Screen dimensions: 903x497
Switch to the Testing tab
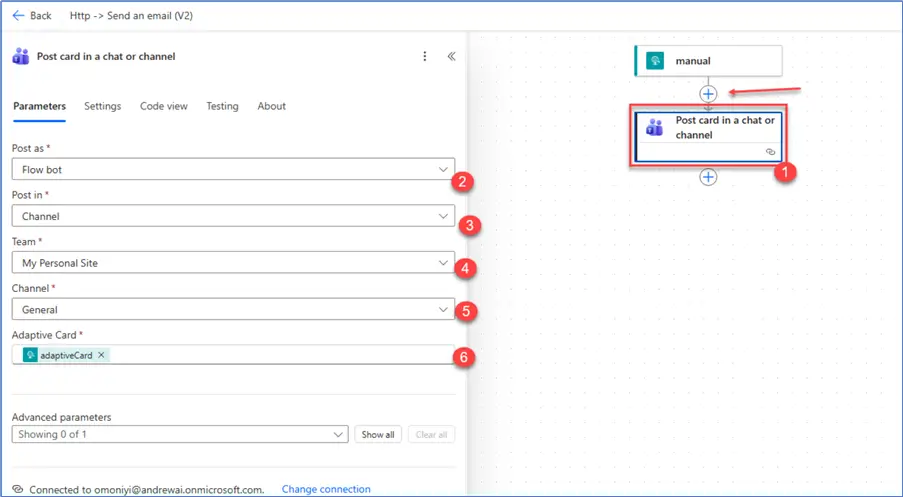coord(222,106)
